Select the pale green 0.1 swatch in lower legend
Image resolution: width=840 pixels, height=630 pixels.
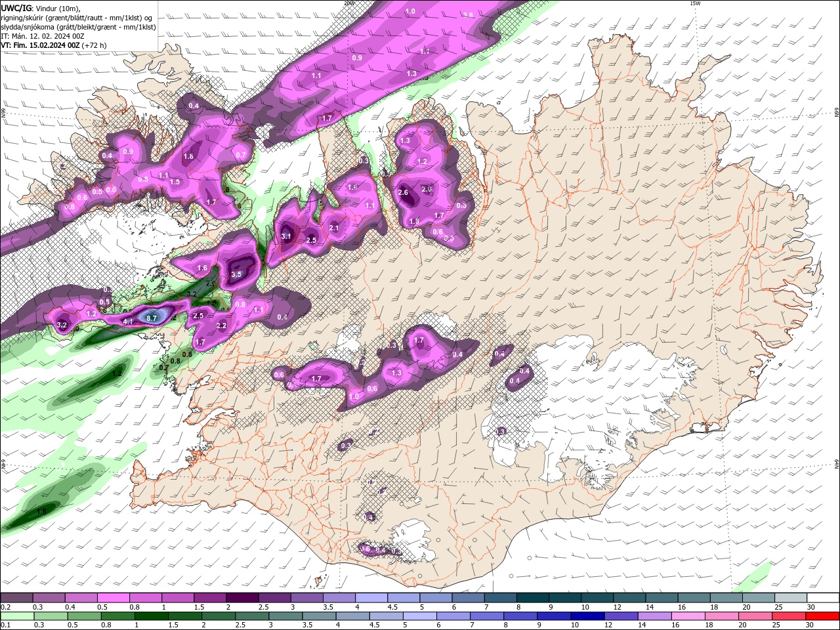tap(17, 616)
